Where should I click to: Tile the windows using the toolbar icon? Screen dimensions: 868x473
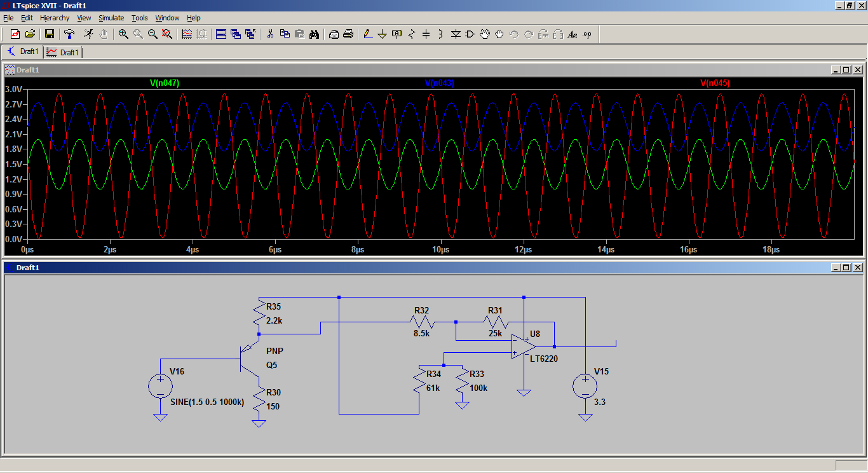(221, 34)
